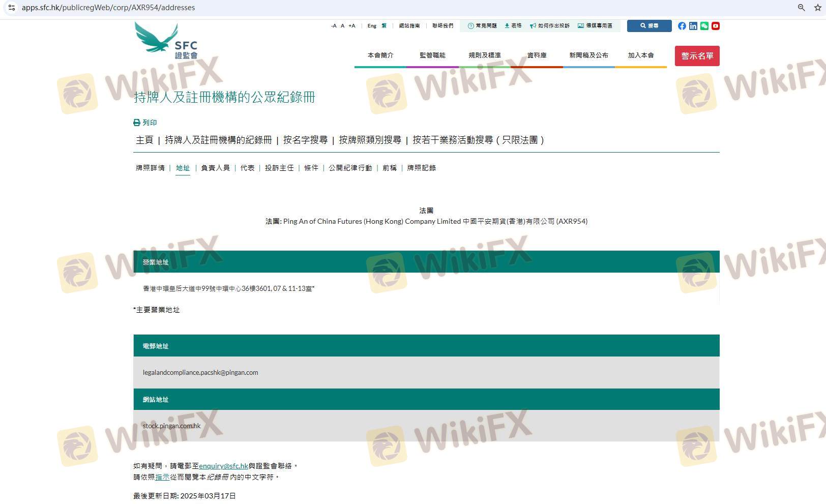Click the 香港中環皇后大道中99號 business address text

point(228,288)
